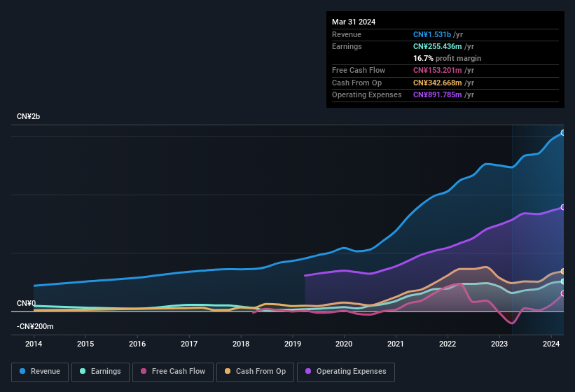The image size is (575, 392).
Task: Toggle the Revenue legend button
Action: click(x=40, y=372)
